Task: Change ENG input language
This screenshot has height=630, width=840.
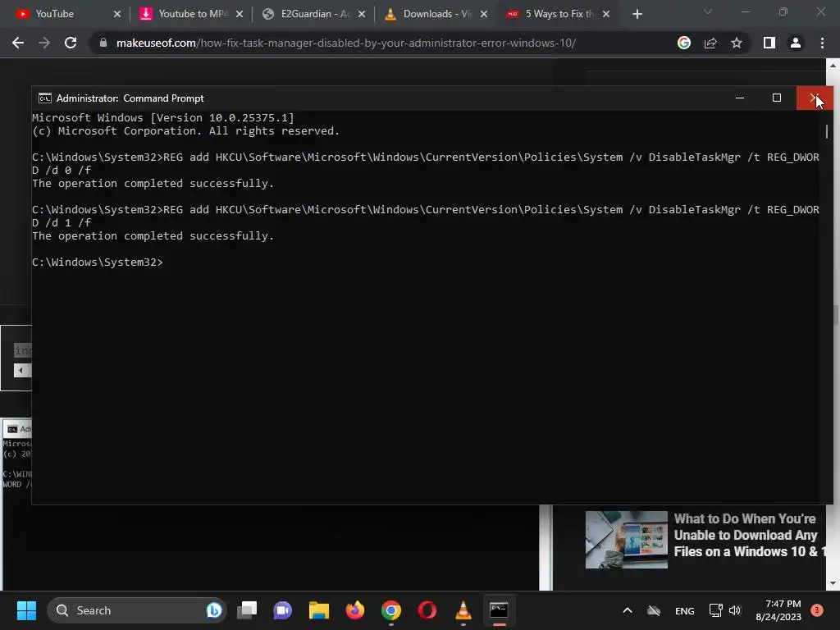Action: (685, 610)
